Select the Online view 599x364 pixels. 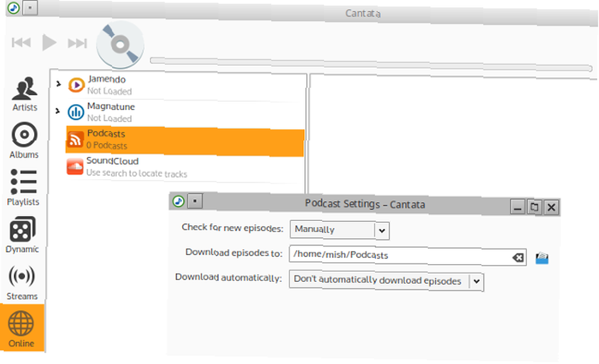(22, 328)
